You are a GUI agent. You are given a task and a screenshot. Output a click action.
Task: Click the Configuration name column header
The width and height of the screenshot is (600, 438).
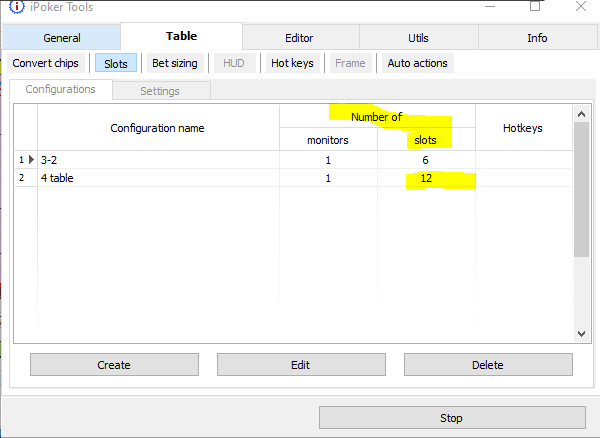pos(158,128)
